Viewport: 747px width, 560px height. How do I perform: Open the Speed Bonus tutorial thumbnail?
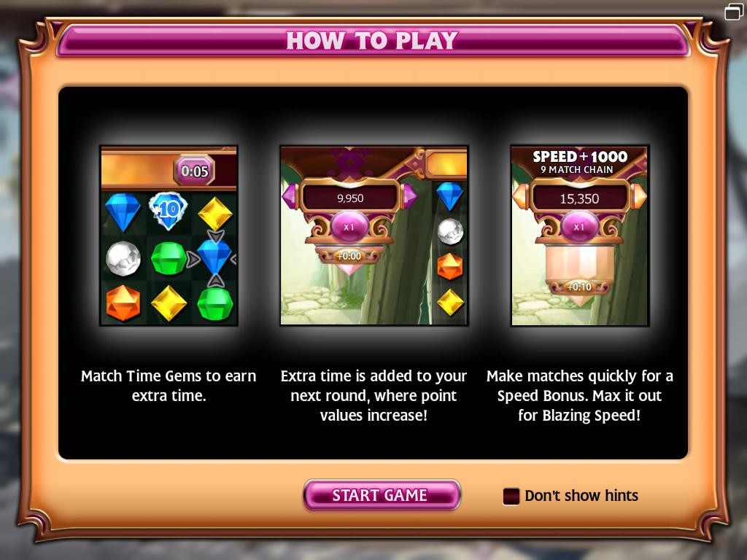(579, 236)
